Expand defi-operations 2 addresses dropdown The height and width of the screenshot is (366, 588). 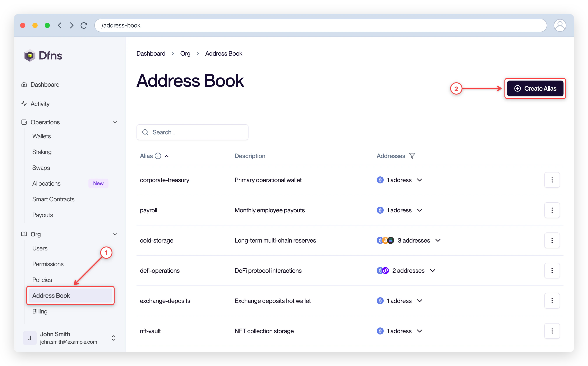tap(432, 270)
